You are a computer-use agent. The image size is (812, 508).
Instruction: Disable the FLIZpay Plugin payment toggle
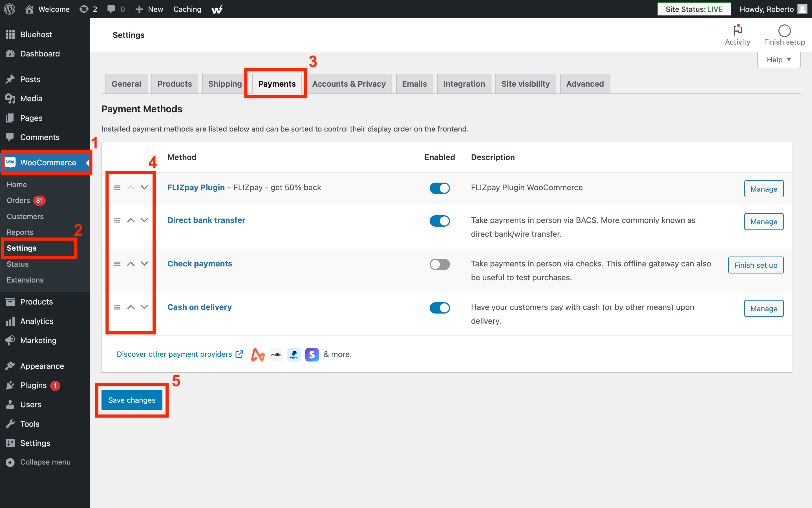click(440, 188)
